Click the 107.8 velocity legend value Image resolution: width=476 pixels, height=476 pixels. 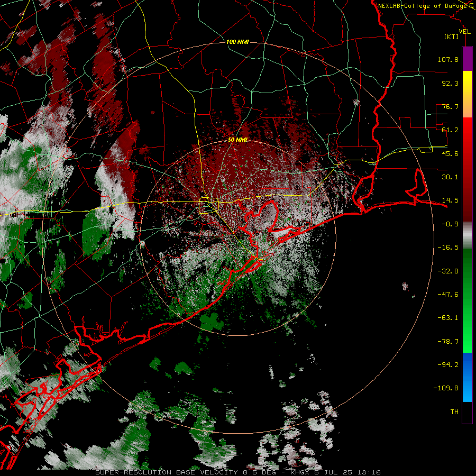[448, 59]
